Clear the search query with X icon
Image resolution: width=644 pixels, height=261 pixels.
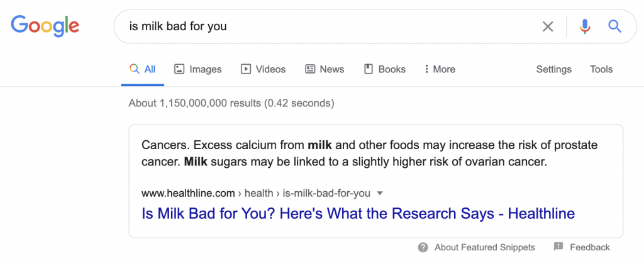click(x=548, y=26)
